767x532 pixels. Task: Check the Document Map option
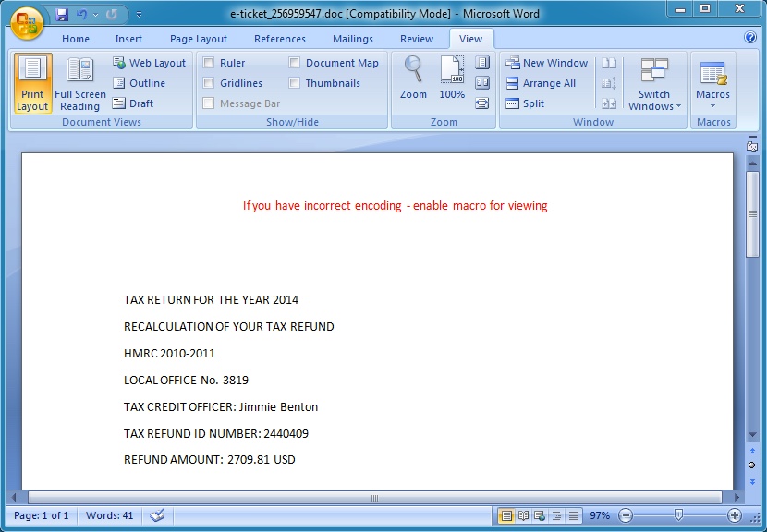click(295, 63)
